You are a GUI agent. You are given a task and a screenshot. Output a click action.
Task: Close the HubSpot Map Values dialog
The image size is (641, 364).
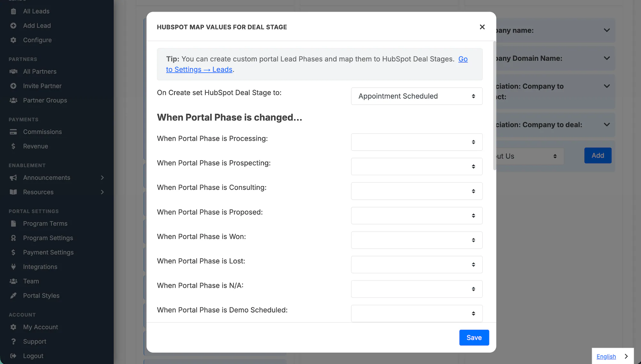click(482, 27)
